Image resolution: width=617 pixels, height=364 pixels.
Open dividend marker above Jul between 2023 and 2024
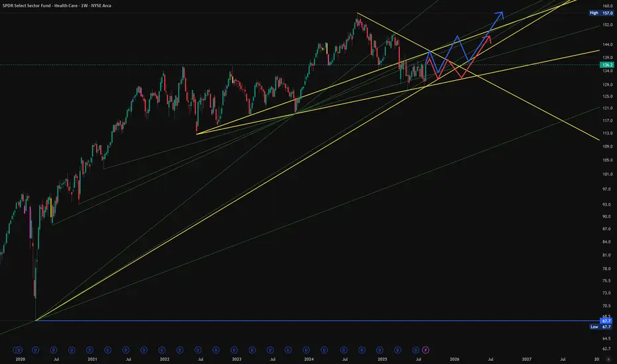(270, 350)
